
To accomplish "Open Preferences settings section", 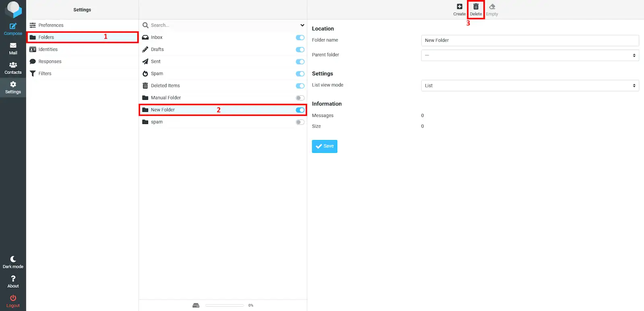I will click(x=51, y=25).
